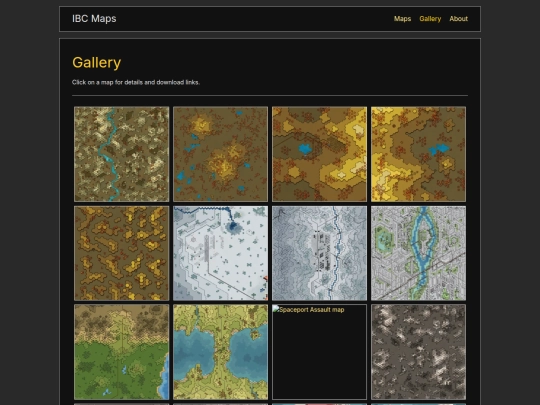Open the About navigation link
Viewport: 540px width, 405px height.
(x=458, y=19)
